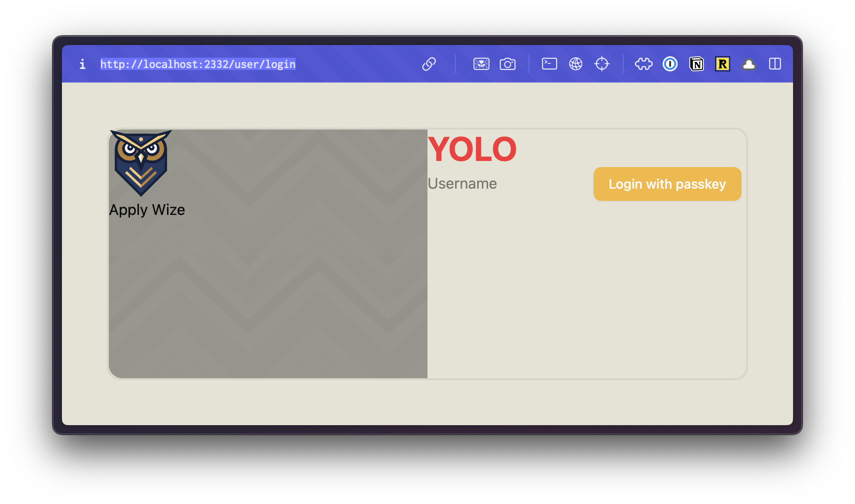This screenshot has height=504, width=855.
Task: Copy the page link using the chain icon
Action: (x=430, y=64)
